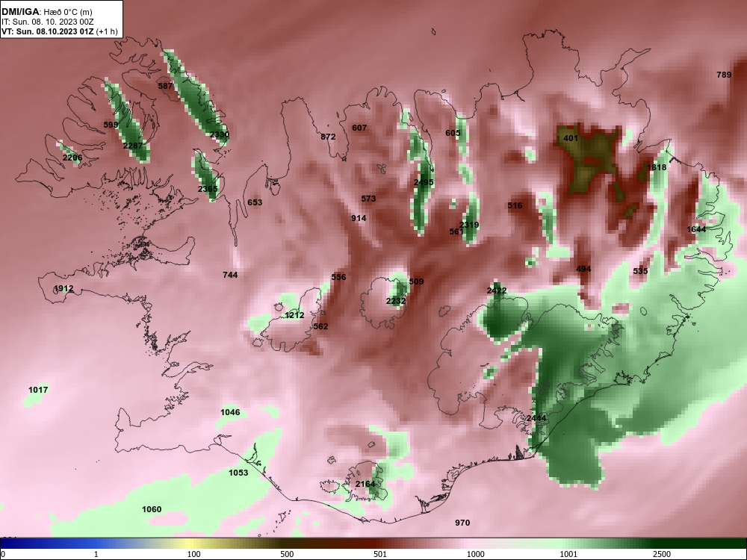Click the 2422 value label
Screen dimensions: 747x560
[497, 290]
